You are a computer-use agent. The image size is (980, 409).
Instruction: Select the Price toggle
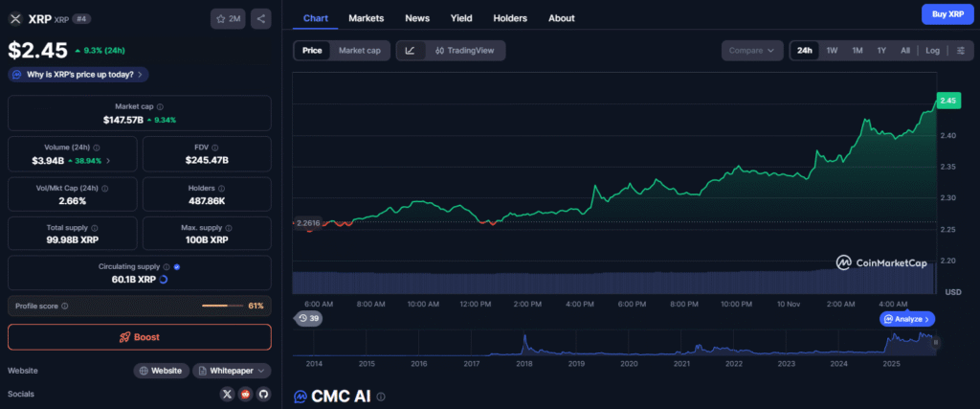[x=312, y=51]
